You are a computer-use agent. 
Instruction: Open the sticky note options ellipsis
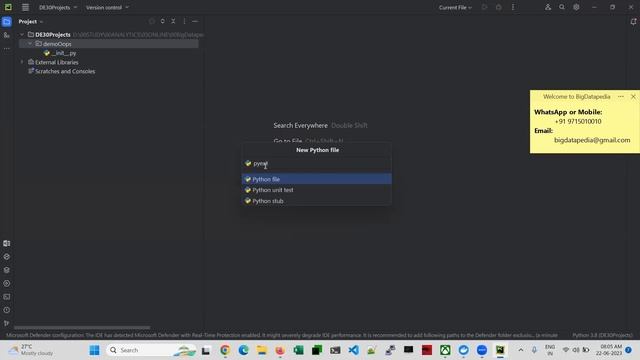click(x=621, y=97)
